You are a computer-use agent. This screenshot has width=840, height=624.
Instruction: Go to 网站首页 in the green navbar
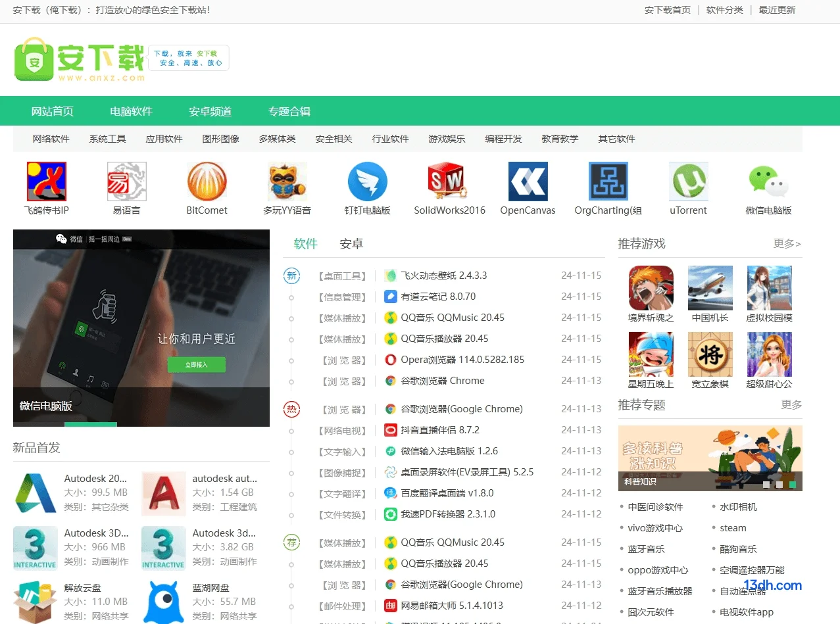(x=53, y=111)
